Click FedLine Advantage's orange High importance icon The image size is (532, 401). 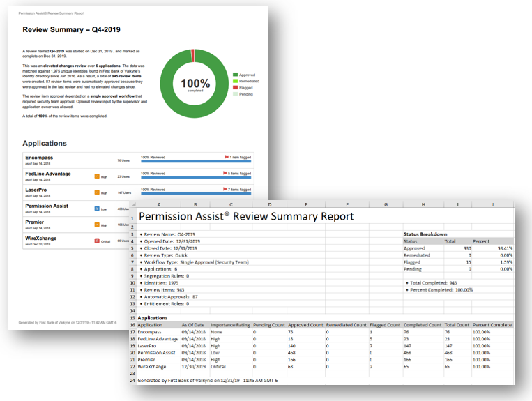click(97, 176)
